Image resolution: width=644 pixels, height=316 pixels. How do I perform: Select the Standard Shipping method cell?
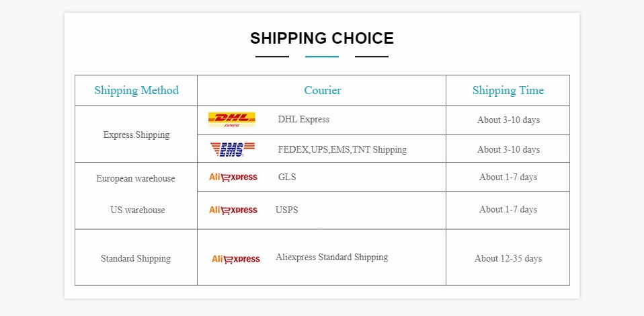136,259
